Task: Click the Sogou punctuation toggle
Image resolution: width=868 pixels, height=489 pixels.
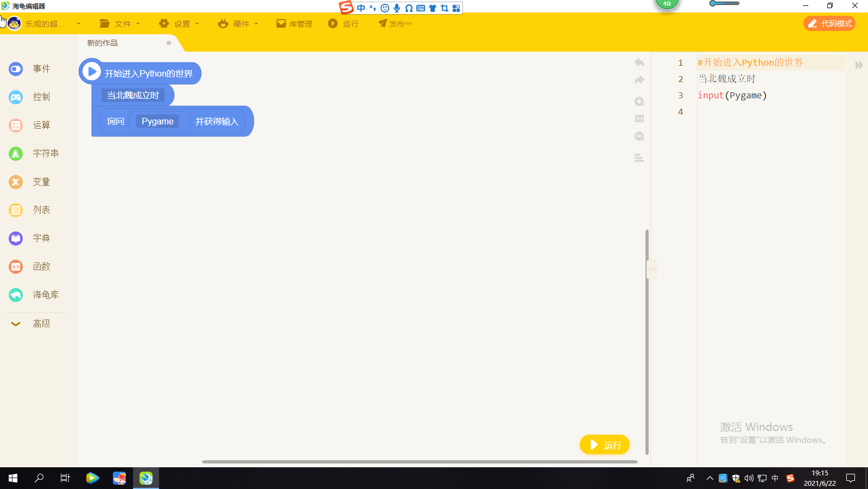Action: tap(373, 8)
